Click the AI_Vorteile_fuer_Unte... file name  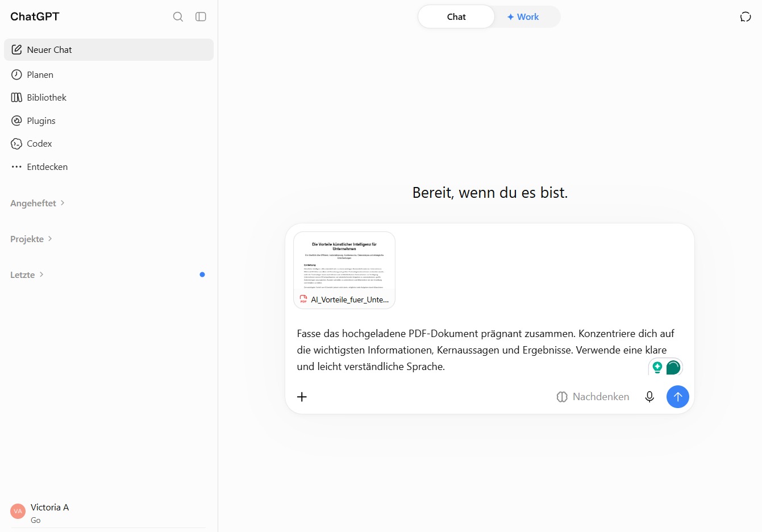coord(350,300)
